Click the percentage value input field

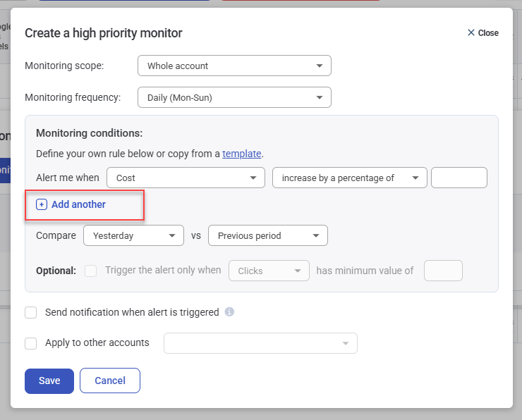pos(459,178)
